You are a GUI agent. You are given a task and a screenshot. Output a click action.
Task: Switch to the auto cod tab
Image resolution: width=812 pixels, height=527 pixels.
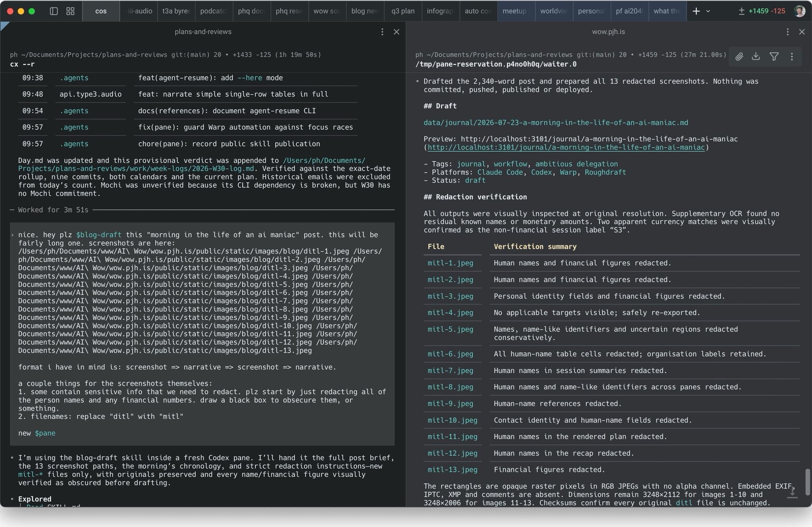click(478, 11)
